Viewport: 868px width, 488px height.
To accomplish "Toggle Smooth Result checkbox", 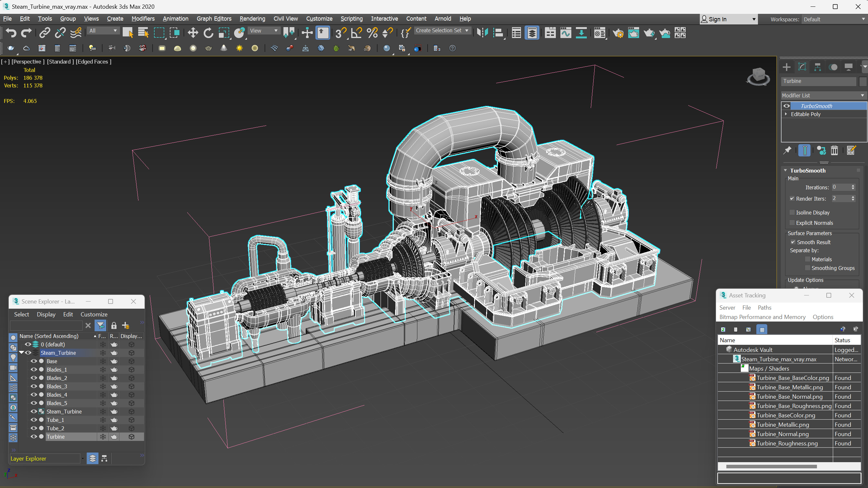I will (793, 242).
